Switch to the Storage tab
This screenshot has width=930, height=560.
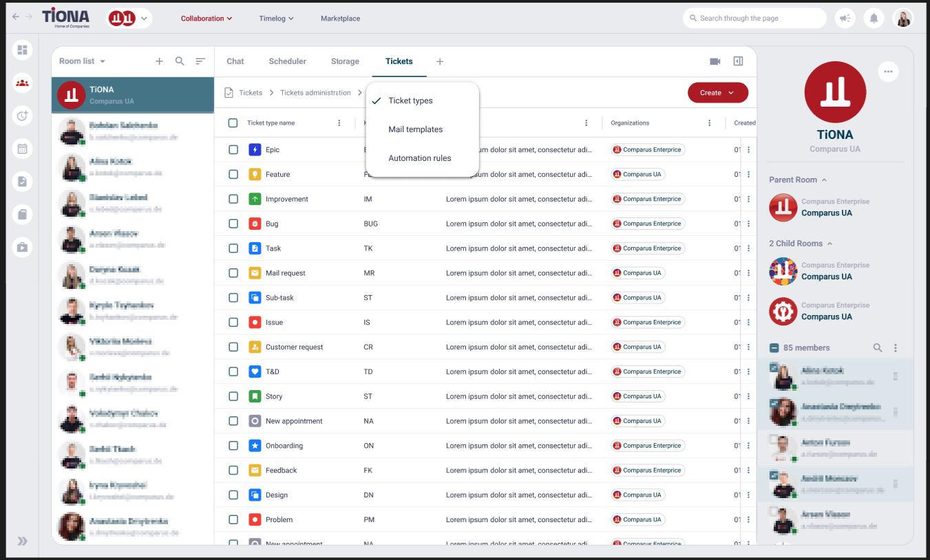pos(345,61)
